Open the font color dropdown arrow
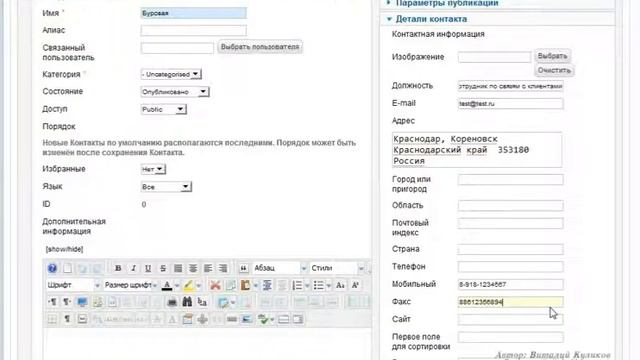The width and height of the screenshot is (640, 360). (x=177, y=285)
